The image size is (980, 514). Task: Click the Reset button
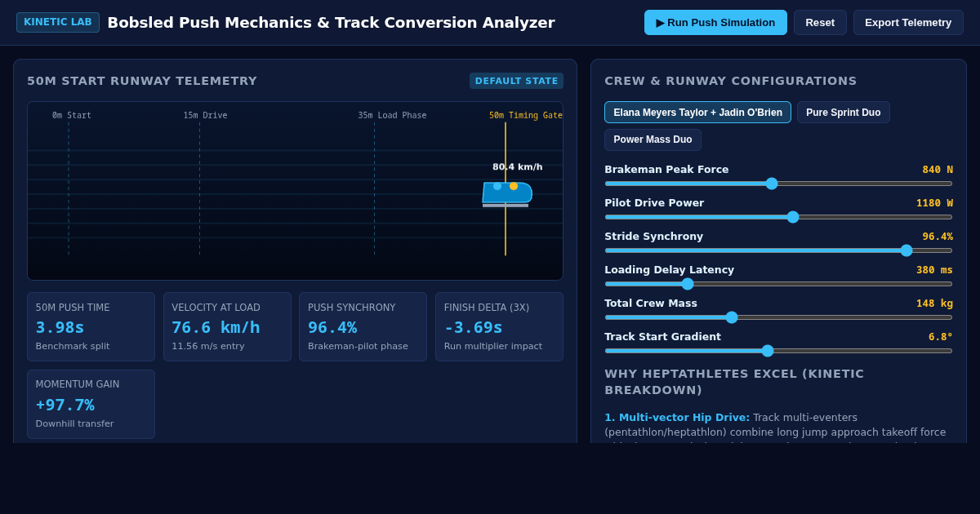pyautogui.click(x=820, y=22)
